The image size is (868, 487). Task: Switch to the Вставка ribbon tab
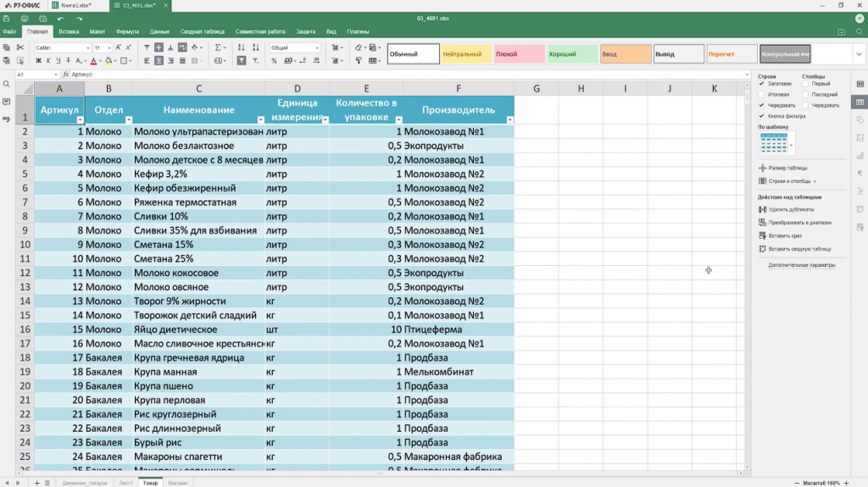tap(69, 31)
